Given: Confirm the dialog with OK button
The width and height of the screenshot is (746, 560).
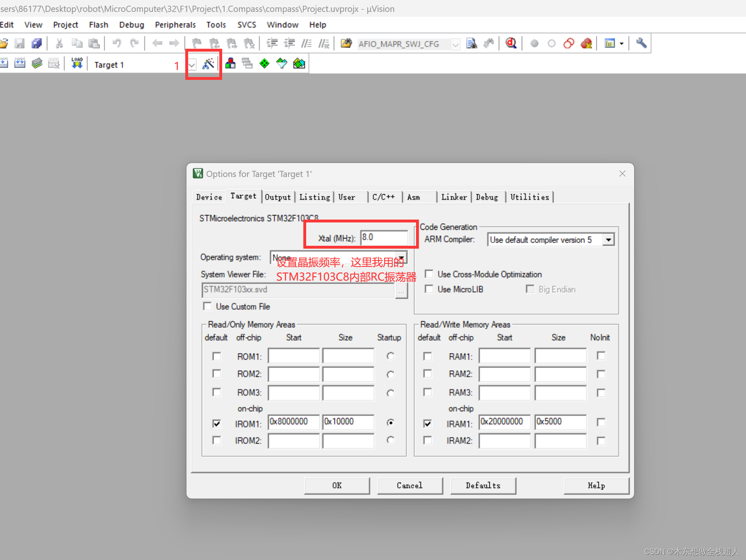Looking at the screenshot, I should [337, 485].
